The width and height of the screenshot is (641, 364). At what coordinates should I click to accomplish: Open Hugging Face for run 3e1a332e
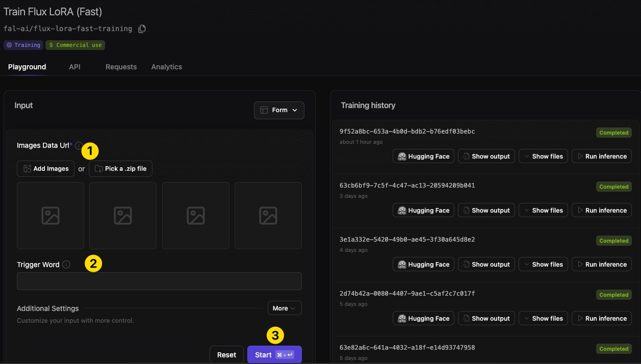(423, 265)
